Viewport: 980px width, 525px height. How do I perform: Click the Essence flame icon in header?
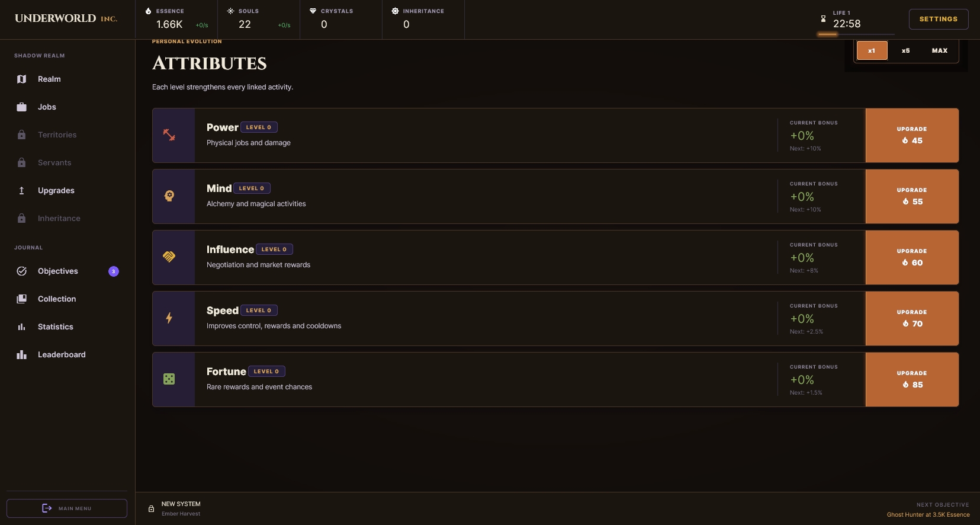click(x=148, y=11)
